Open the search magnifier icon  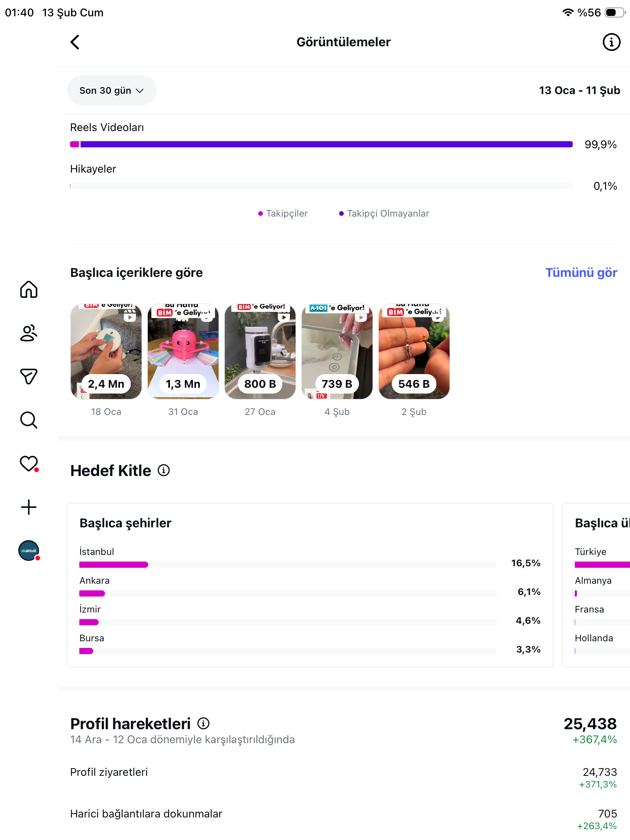click(x=29, y=420)
